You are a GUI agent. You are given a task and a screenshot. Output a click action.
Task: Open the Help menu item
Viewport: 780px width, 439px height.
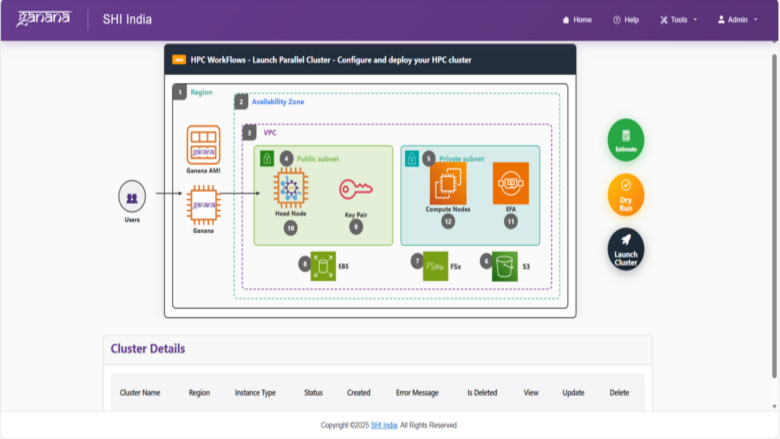(626, 20)
